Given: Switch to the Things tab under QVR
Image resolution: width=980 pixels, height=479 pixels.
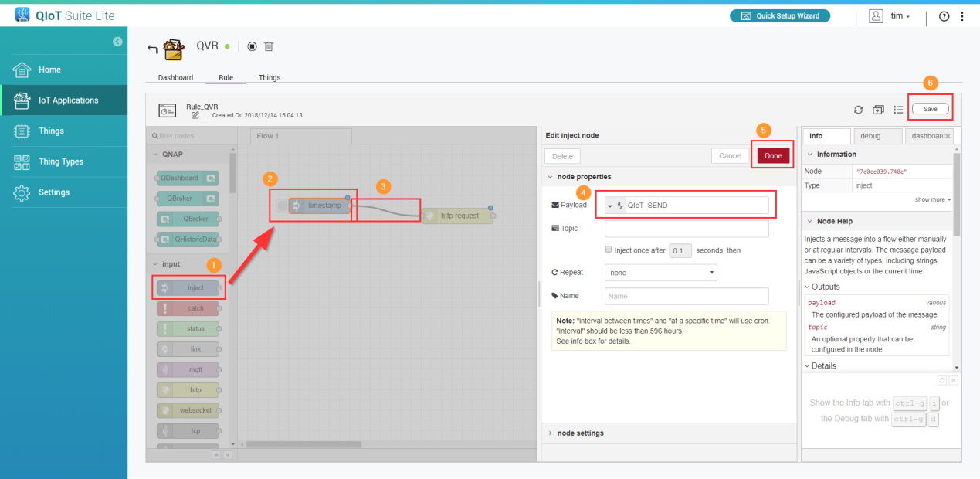Looking at the screenshot, I should pyautogui.click(x=270, y=78).
